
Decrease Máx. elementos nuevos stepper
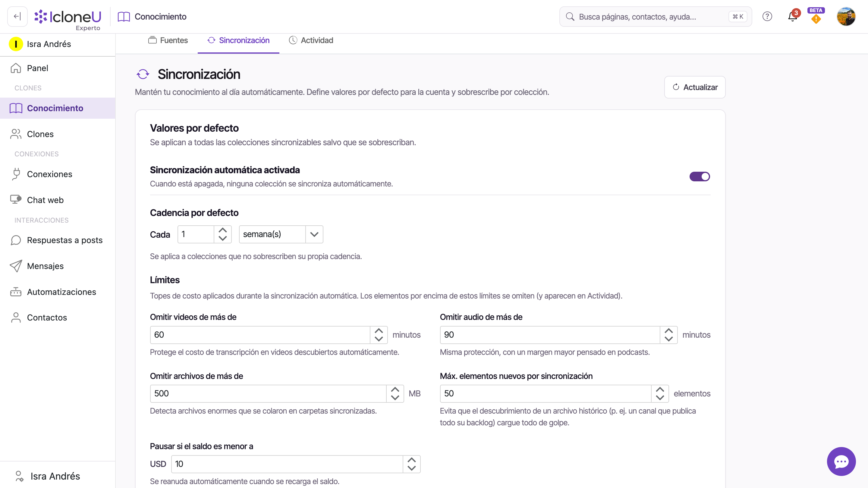[660, 398]
